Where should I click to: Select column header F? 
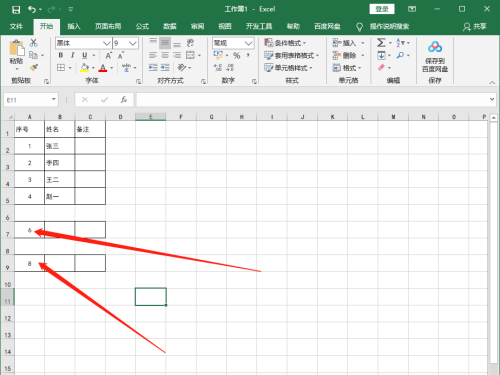[181, 117]
